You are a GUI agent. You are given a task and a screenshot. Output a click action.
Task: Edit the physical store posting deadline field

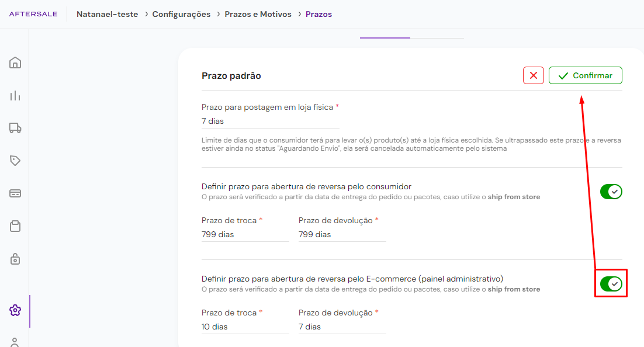(x=270, y=121)
